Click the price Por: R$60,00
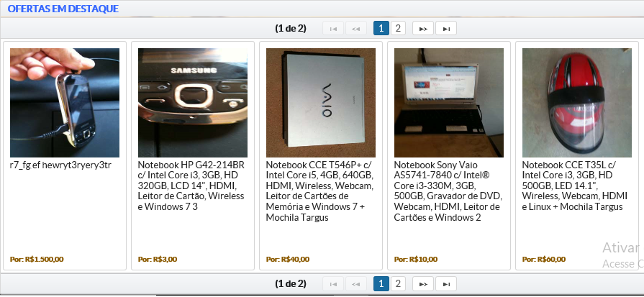 (544, 260)
